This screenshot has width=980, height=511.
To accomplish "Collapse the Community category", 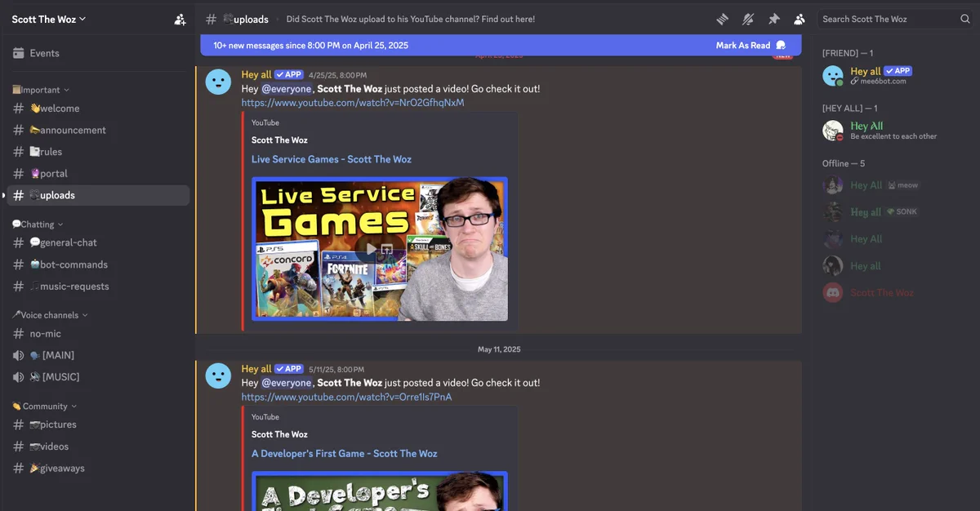I will click(45, 407).
